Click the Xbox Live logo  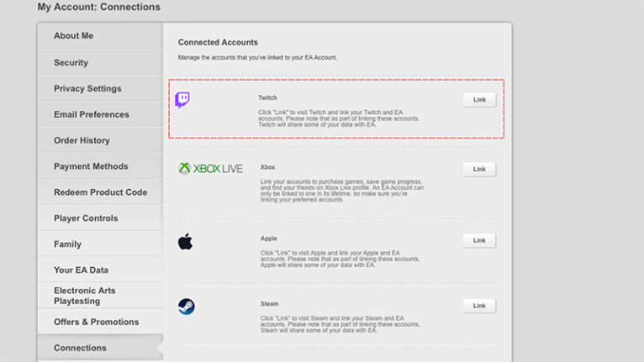tap(211, 168)
